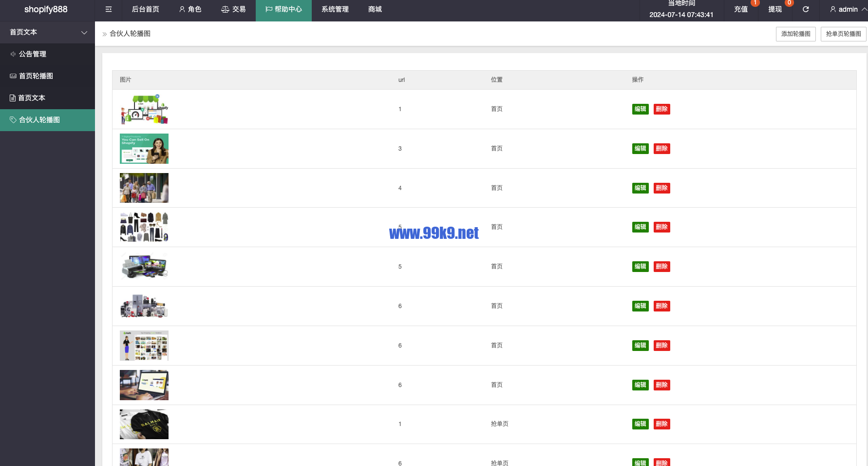Viewport: 868px width, 466px height.
Task: Select 合伙人轮播图 in sidebar
Action: tap(47, 120)
